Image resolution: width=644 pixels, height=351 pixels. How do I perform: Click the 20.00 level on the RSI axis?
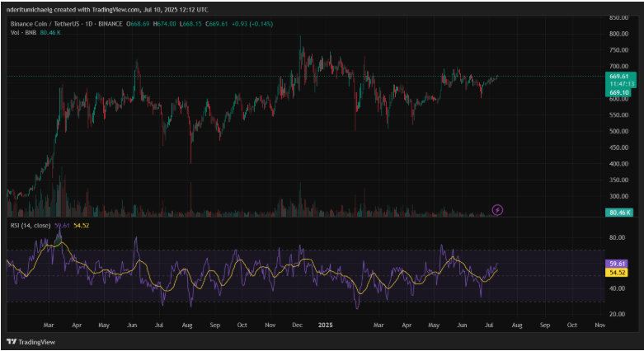[x=617, y=314]
